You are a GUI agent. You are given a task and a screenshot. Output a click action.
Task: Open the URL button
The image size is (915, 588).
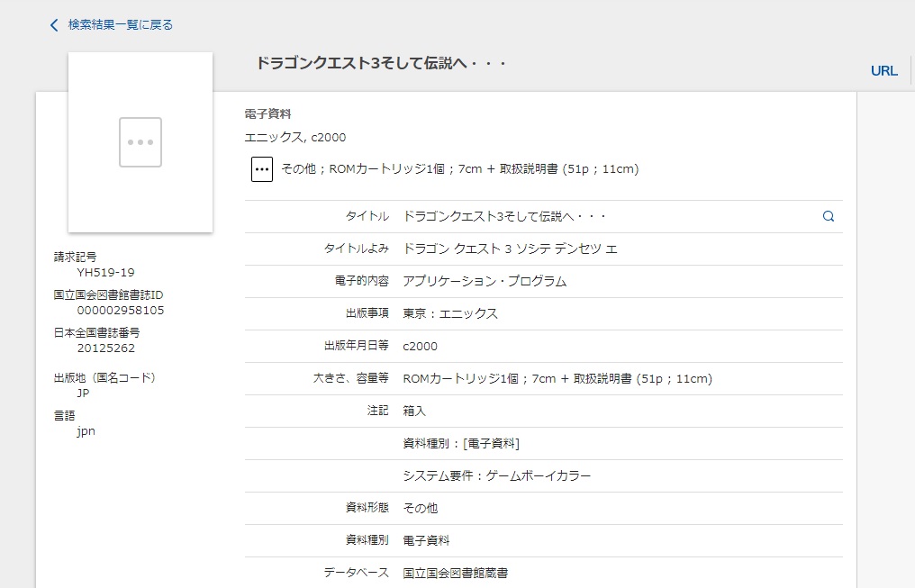coord(884,70)
